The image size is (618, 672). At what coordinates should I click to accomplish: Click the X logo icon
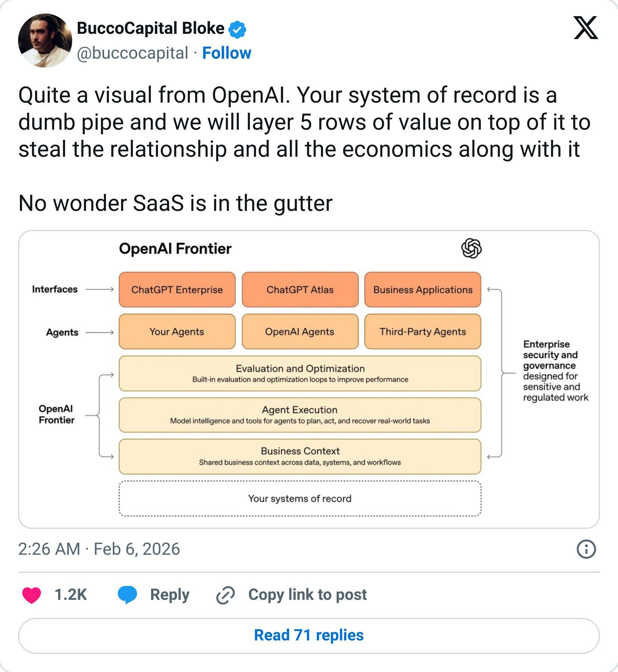pos(586,28)
